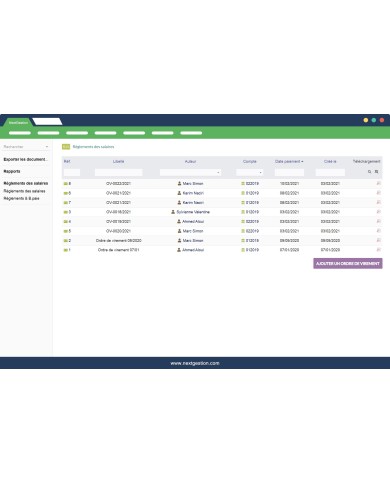This screenshot has height=484, width=390.
Task: Sort by the Libellé column header
Action: tap(118, 161)
